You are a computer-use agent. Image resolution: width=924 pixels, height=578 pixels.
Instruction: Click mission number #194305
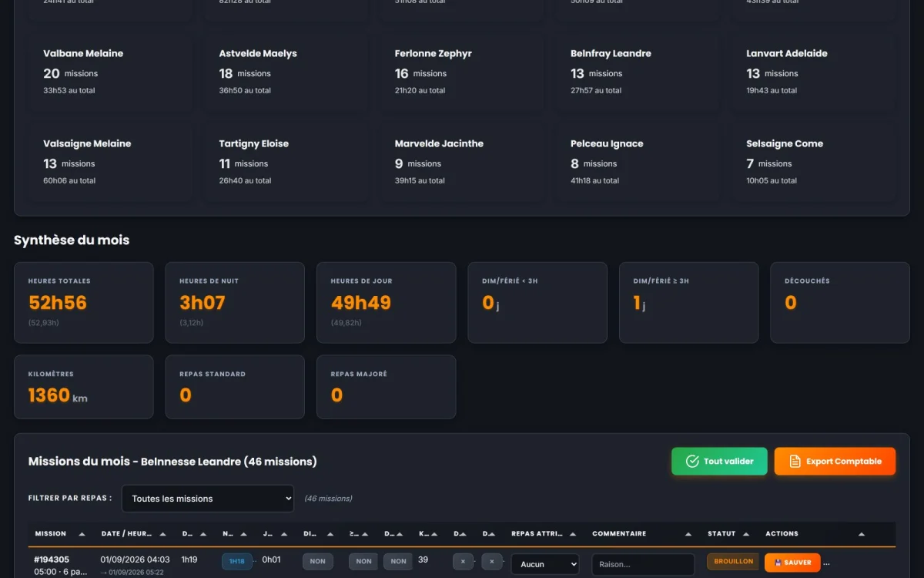pyautogui.click(x=52, y=560)
